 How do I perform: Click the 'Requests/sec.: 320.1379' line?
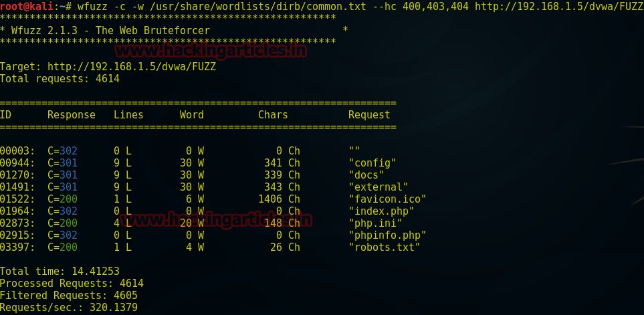(69, 307)
